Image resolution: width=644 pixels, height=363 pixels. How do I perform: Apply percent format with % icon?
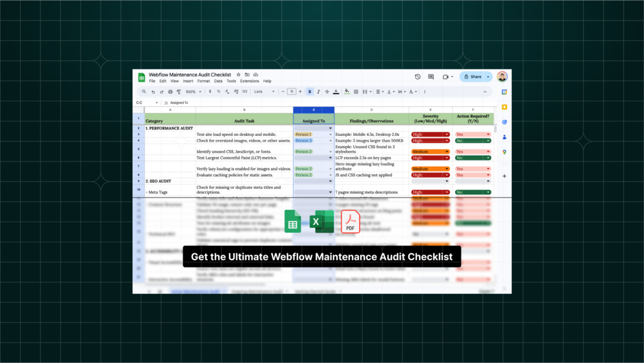coord(219,92)
